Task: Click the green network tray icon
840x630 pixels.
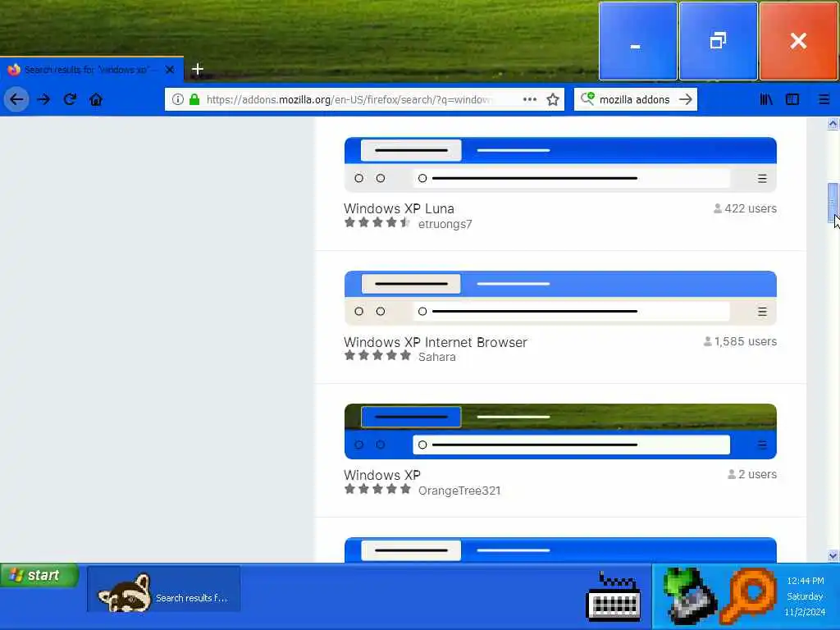Action: click(x=689, y=596)
